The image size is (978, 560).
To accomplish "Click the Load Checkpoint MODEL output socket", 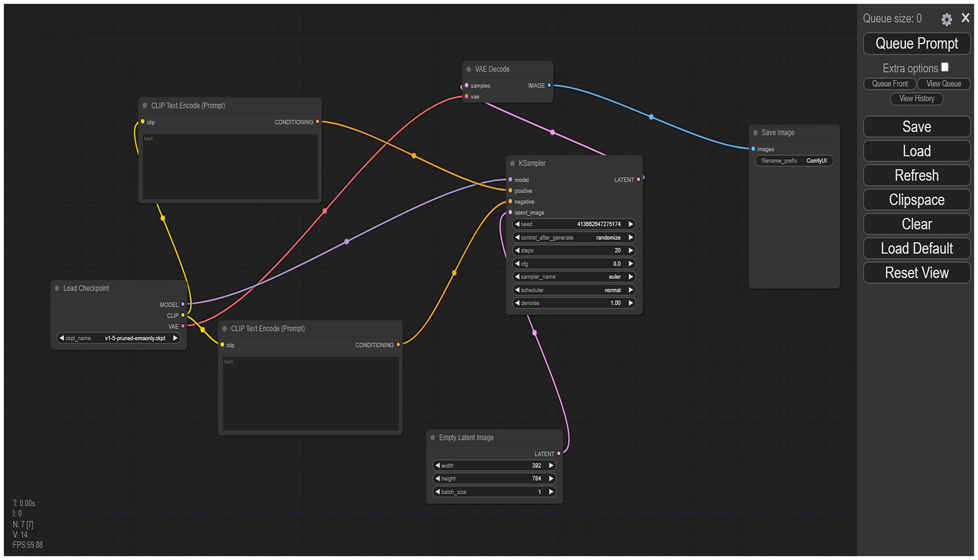I will (183, 304).
